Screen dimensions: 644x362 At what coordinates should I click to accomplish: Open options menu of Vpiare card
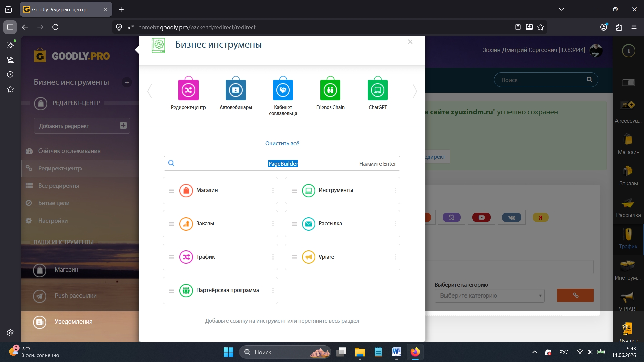pos(395,257)
